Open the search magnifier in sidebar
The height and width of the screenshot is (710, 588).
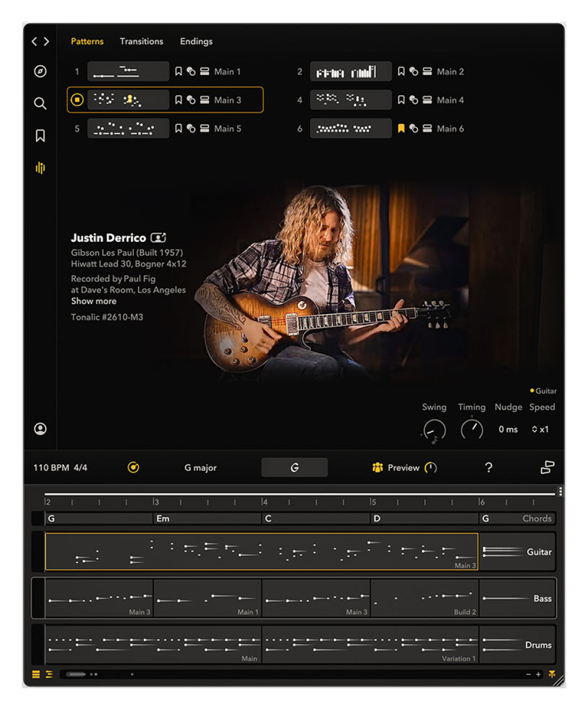[x=40, y=104]
